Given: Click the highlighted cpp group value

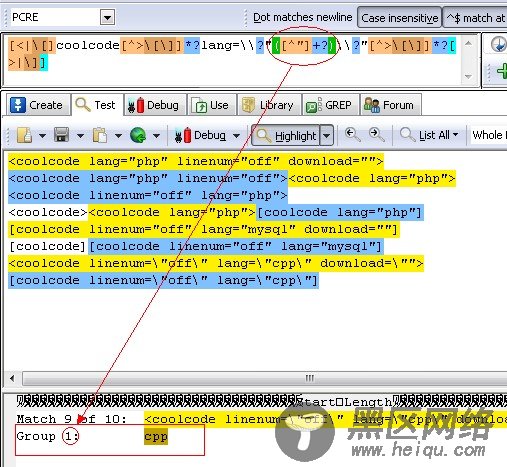Looking at the screenshot, I should point(156,437).
